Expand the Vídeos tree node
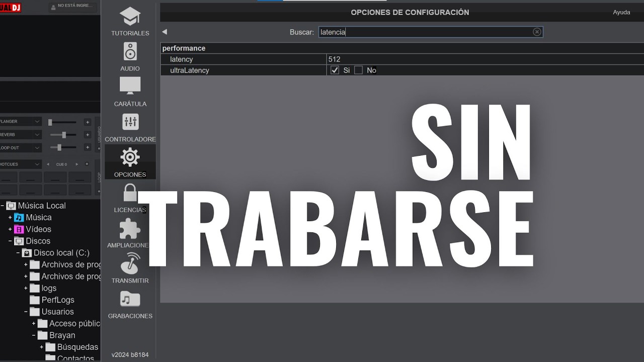 click(x=10, y=229)
